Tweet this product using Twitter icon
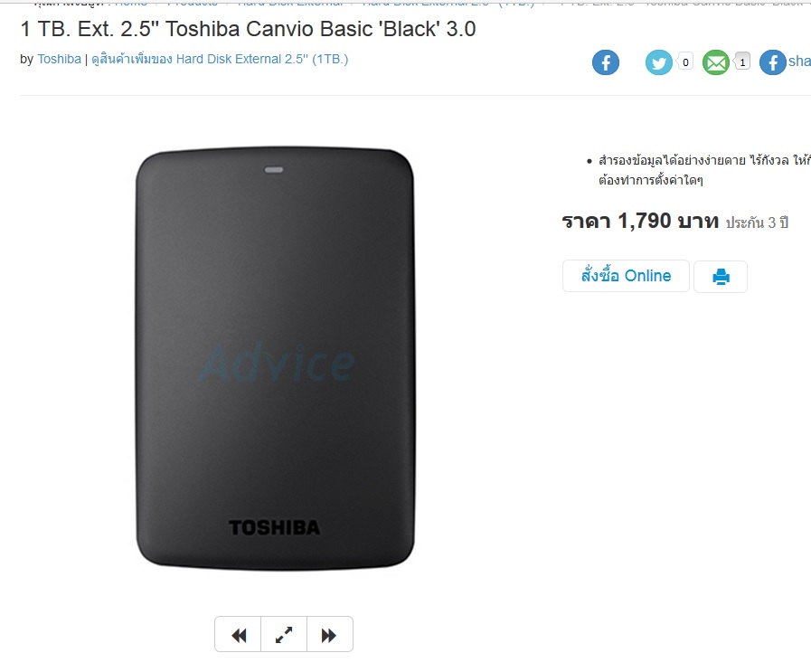 (658, 62)
